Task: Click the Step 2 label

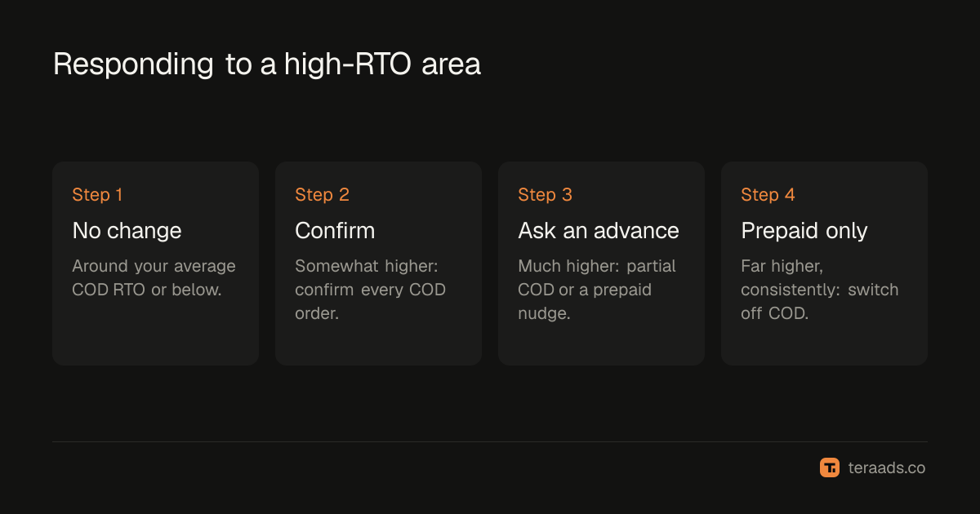Action: tap(322, 195)
